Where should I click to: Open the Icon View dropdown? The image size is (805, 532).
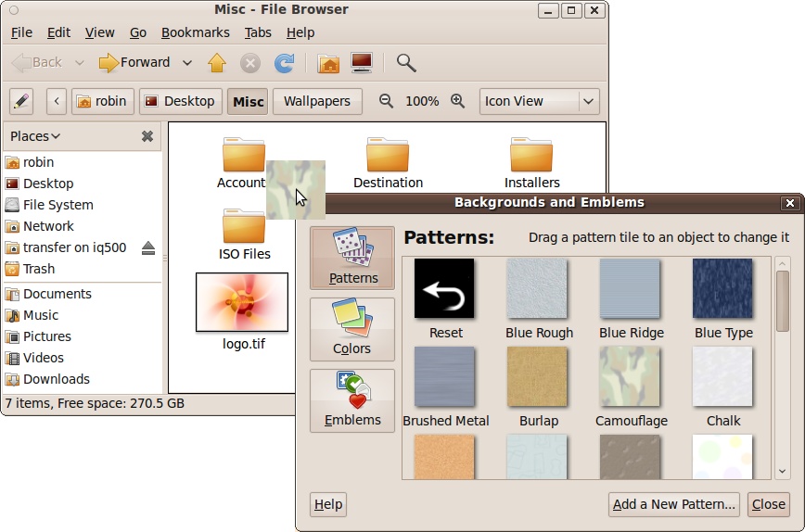[x=539, y=101]
